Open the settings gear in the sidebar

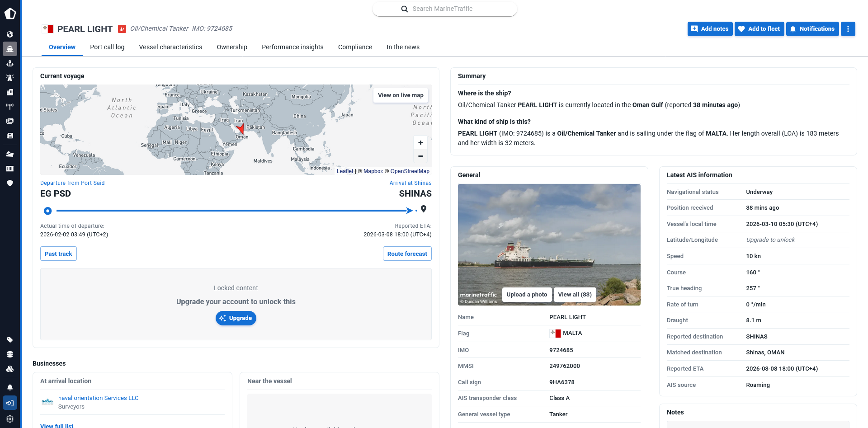click(x=10, y=419)
